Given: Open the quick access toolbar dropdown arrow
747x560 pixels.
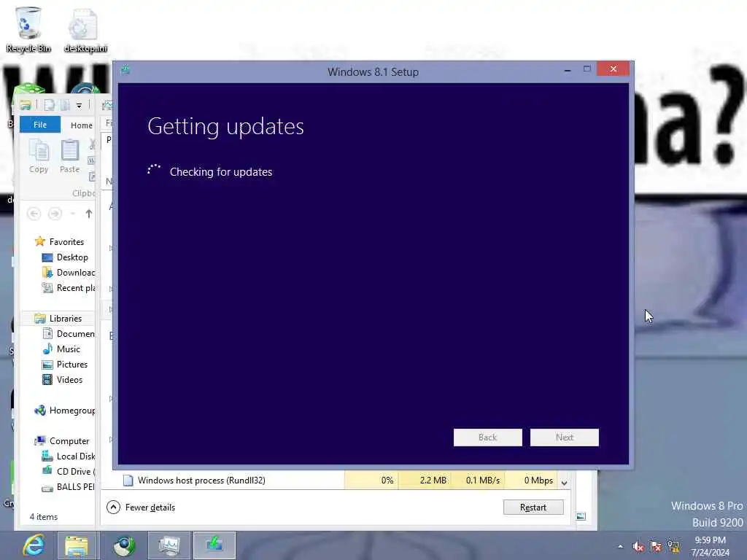Looking at the screenshot, I should 79,105.
